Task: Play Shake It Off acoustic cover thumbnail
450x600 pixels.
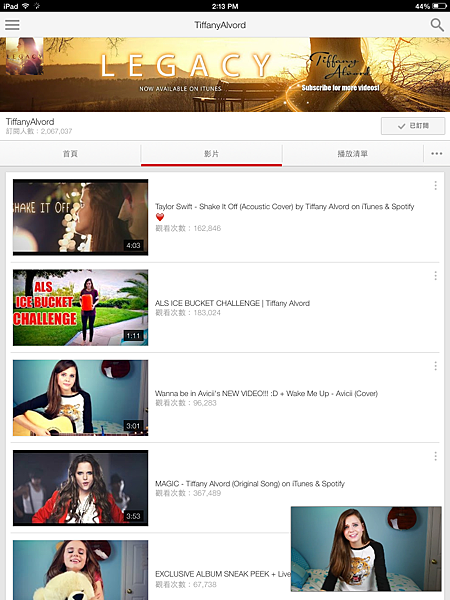Action: (x=80, y=217)
